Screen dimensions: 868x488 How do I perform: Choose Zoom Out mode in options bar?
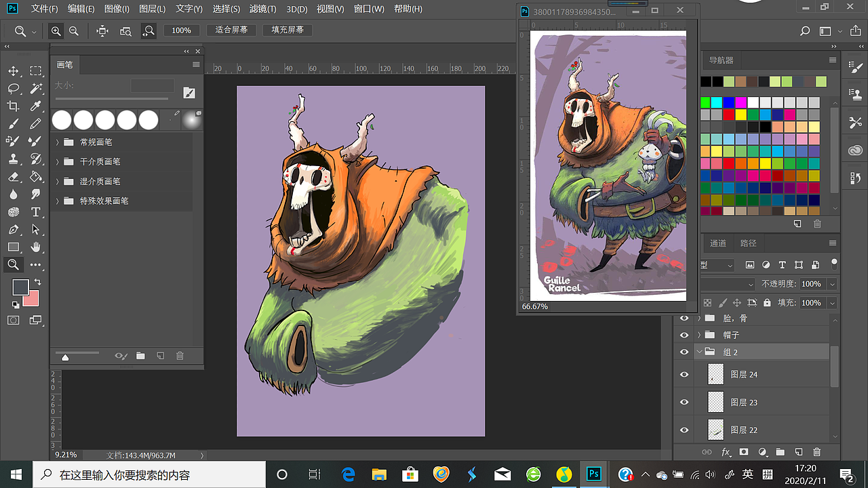coord(73,30)
